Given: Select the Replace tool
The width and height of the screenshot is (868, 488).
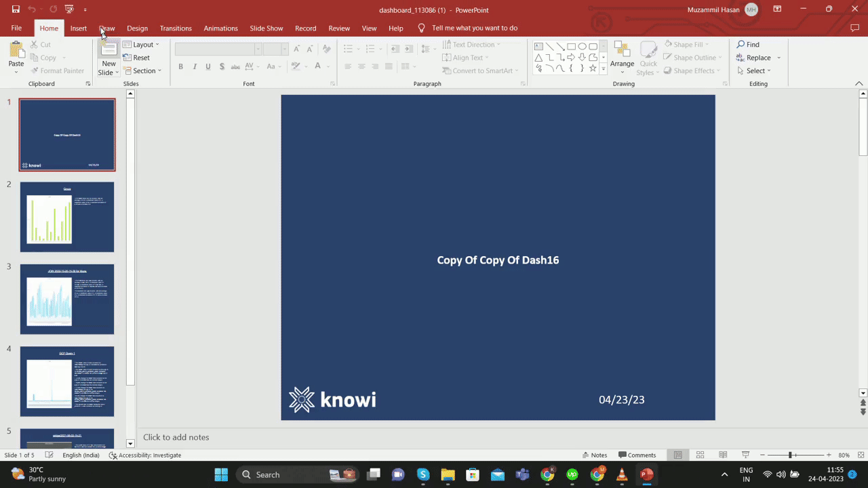Looking at the screenshot, I should pyautogui.click(x=758, y=58).
